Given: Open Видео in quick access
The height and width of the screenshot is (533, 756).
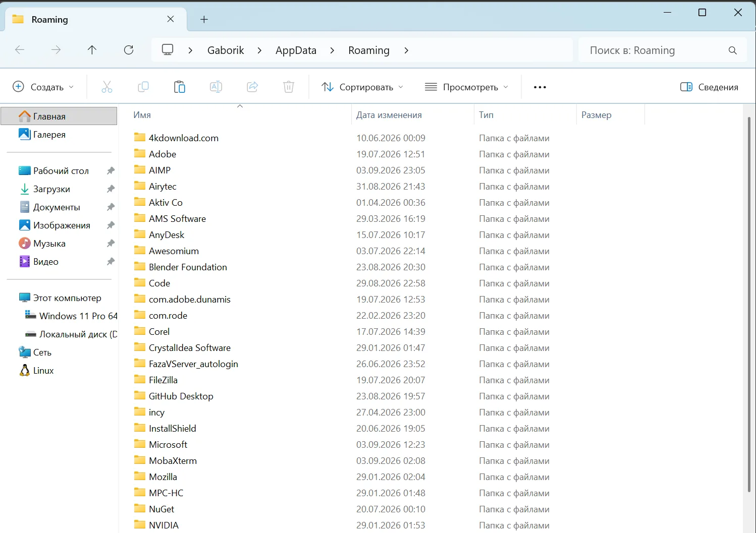Looking at the screenshot, I should pyautogui.click(x=46, y=262).
